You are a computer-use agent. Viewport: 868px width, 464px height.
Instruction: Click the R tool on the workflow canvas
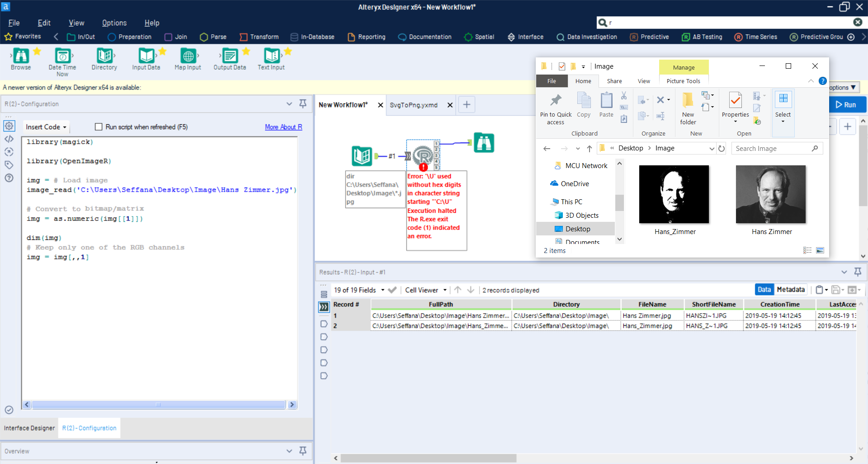(x=423, y=155)
